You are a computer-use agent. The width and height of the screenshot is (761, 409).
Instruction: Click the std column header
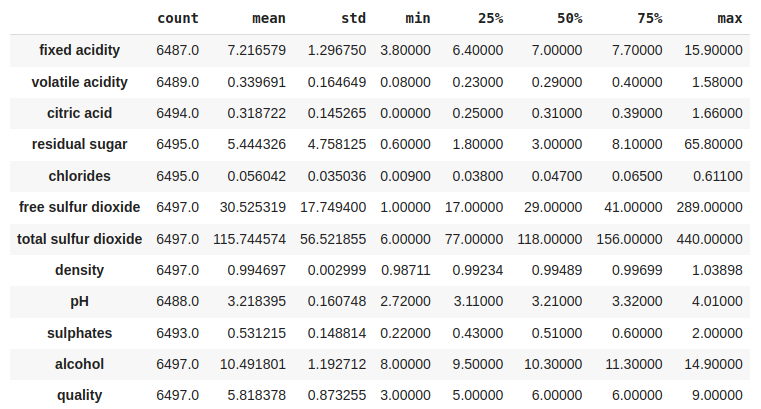tap(353, 18)
